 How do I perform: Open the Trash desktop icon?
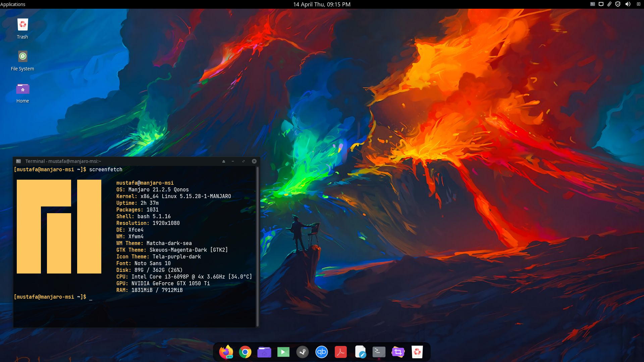tap(22, 29)
